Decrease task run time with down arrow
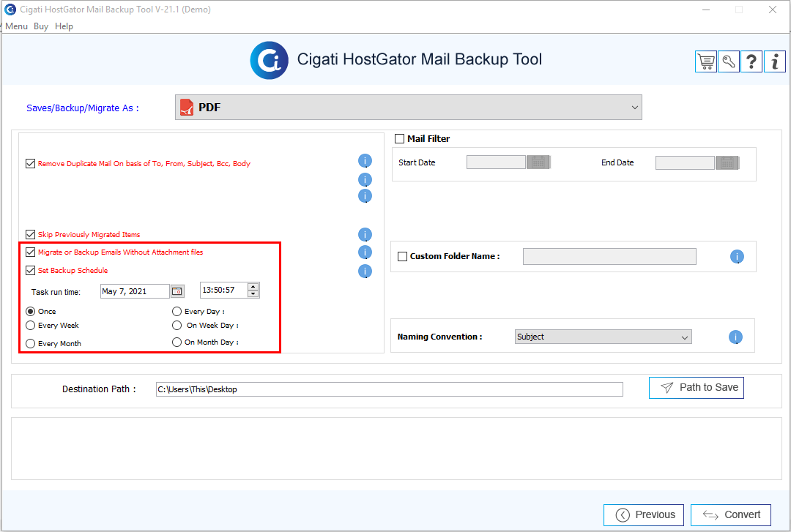This screenshot has height=532, width=791. tap(253, 293)
